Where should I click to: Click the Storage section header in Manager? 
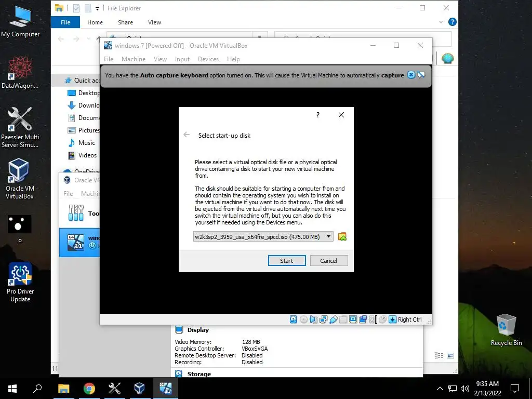[199, 374]
